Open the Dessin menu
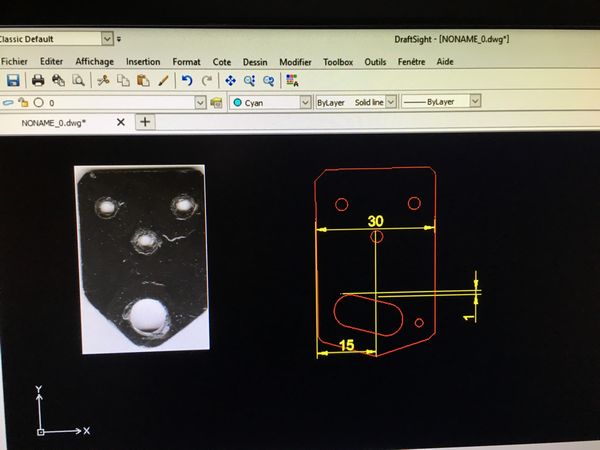Screen dimensions: 600x450 [255, 62]
